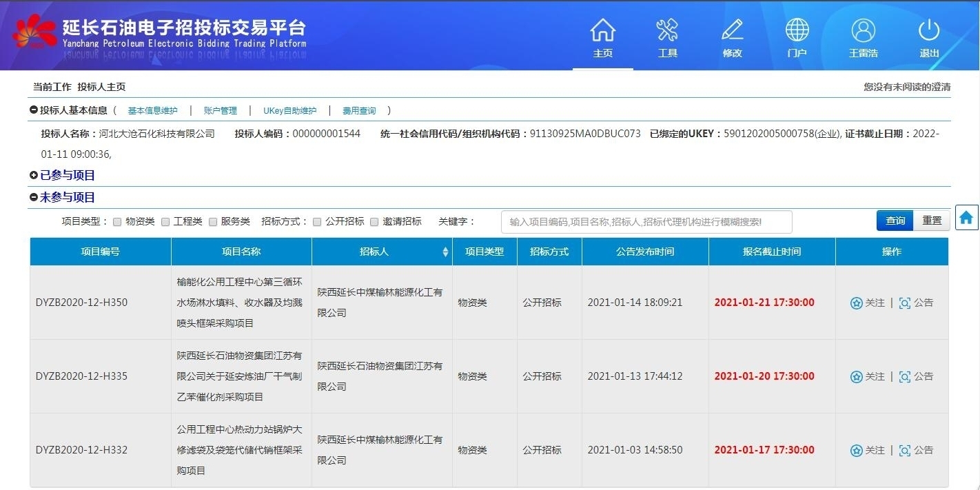980x490 pixels.
Task: Click the 重置 reset button
Action: click(x=932, y=221)
